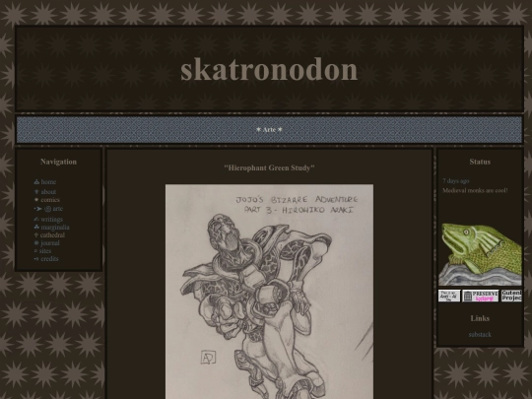This screenshot has height=399, width=532.
Task: View the credits page
Action: [x=49, y=259]
